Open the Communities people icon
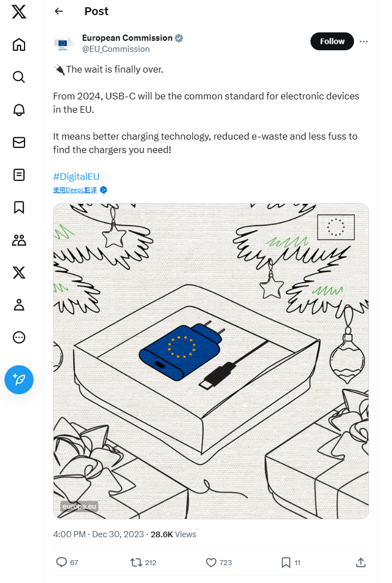392x583 pixels. [19, 240]
